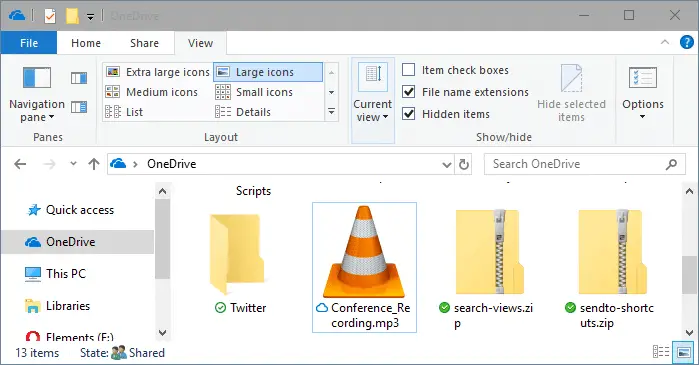Viewport: 699px width, 365px height.
Task: Click the Twitter folder name
Action: point(248,308)
